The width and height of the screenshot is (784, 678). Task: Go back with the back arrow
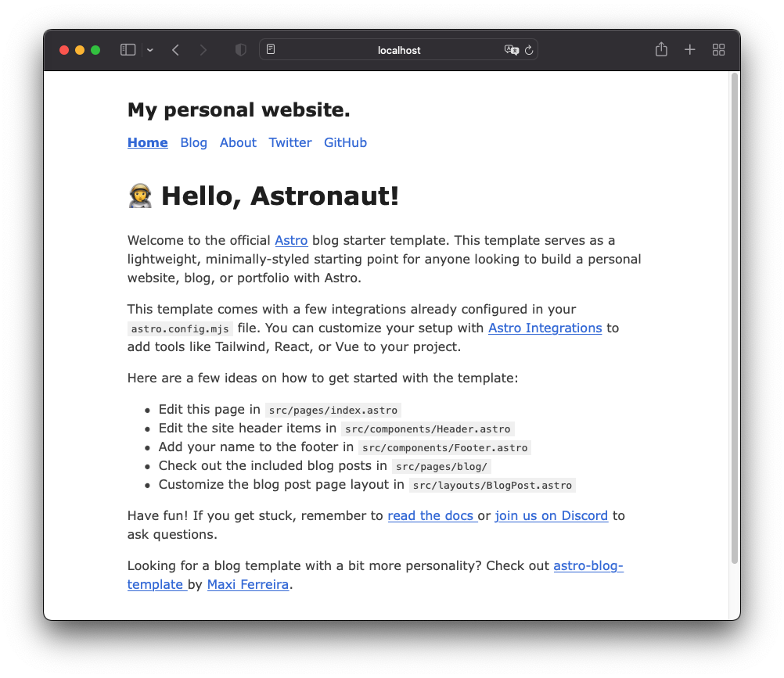pos(175,50)
